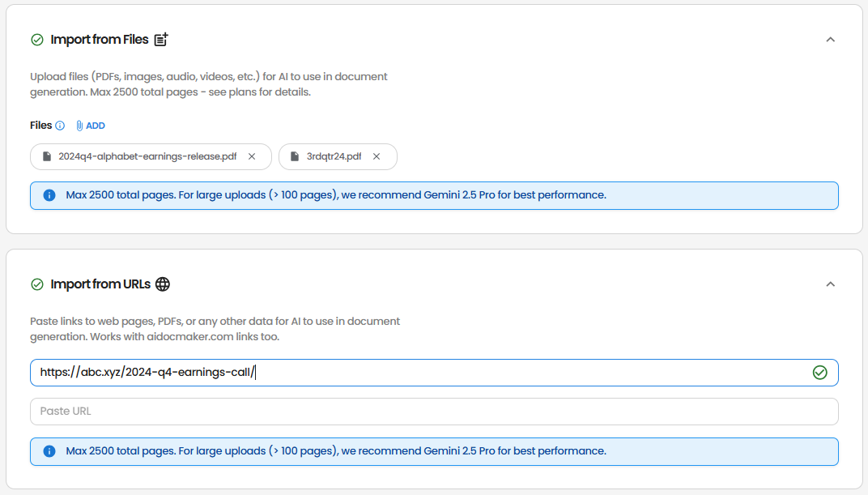Click the green check icon beside Import from Files
868x495 pixels.
pyautogui.click(x=37, y=40)
